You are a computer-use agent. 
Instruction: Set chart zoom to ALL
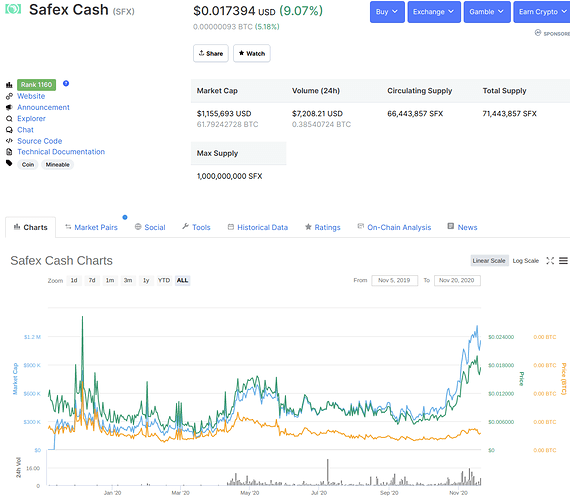[182, 280]
